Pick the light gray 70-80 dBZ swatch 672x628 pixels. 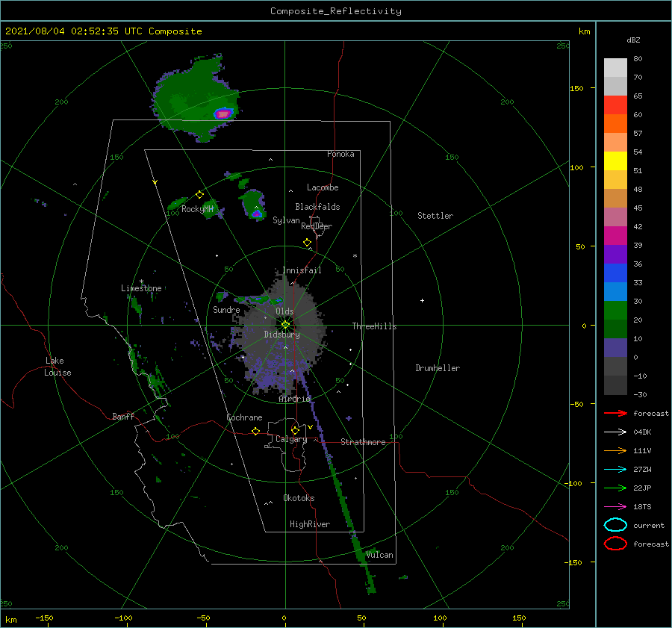click(615, 68)
